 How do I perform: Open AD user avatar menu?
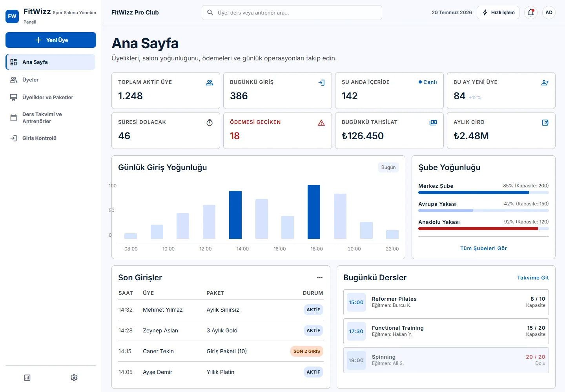pyautogui.click(x=549, y=13)
